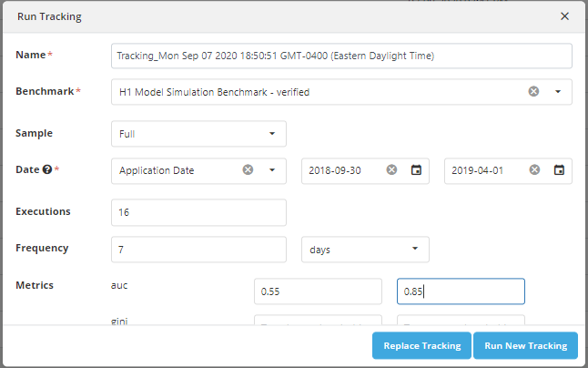Click the auc lower threshold field 0.55
Image resolution: width=588 pixels, height=368 pixels.
pyautogui.click(x=318, y=291)
